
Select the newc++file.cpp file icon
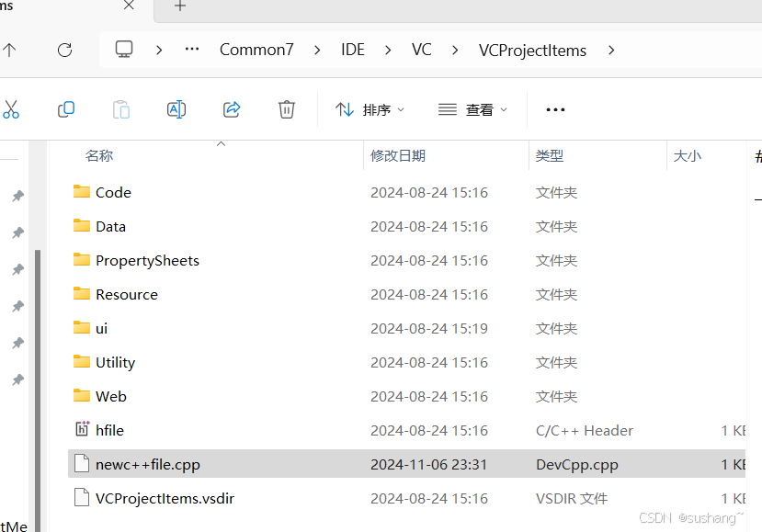[82, 463]
